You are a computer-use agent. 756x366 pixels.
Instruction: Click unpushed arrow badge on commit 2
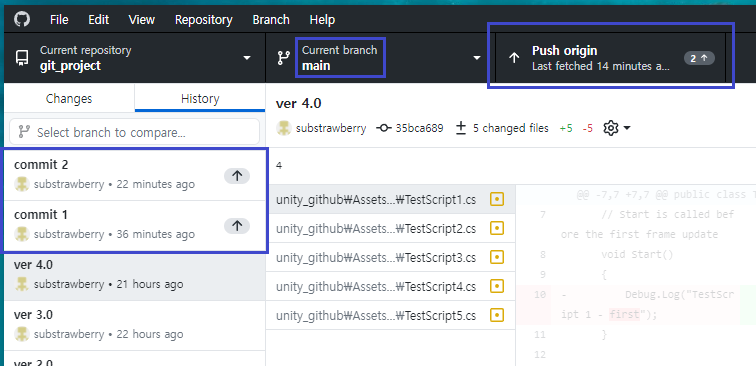coord(237,176)
